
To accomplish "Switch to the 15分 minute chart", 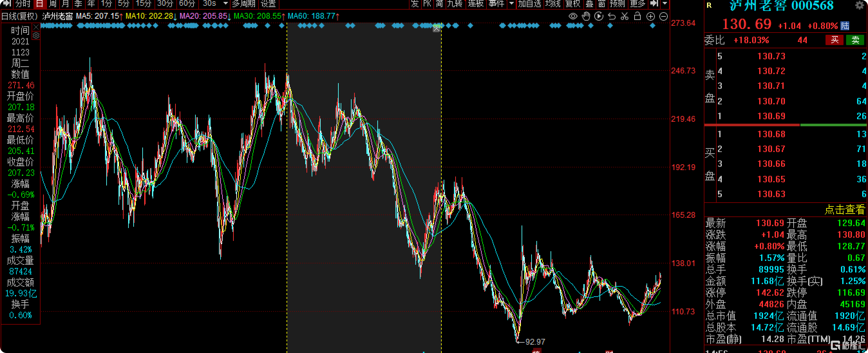I will 143,4.
